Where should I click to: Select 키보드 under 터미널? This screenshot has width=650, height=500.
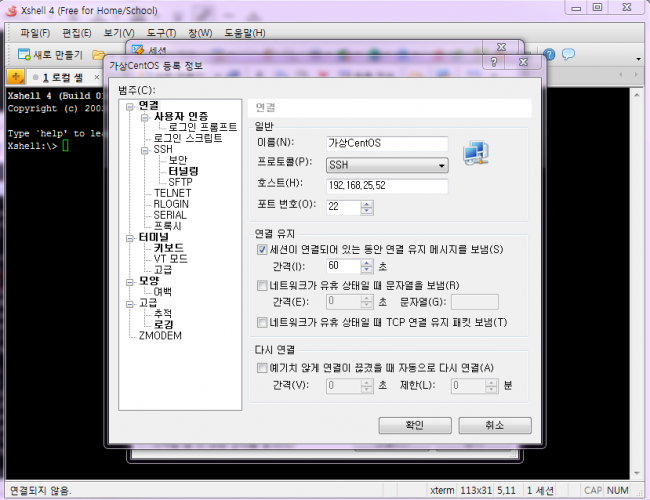pos(169,248)
